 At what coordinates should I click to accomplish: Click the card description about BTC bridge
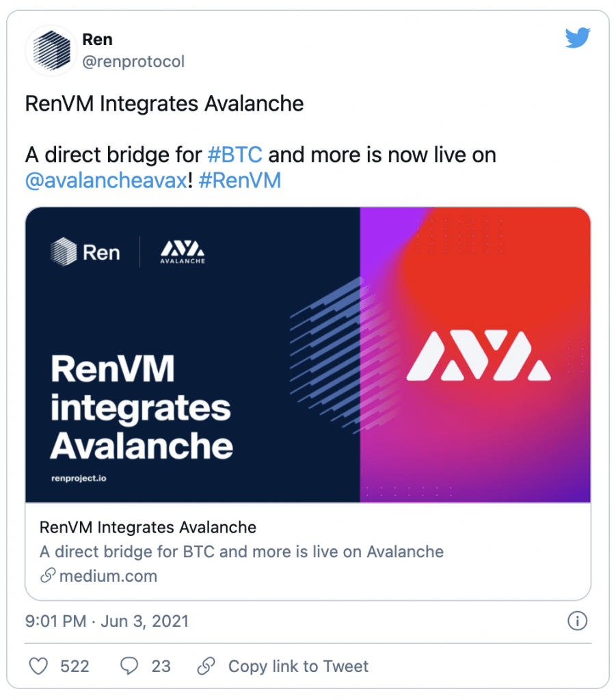pyautogui.click(x=241, y=552)
